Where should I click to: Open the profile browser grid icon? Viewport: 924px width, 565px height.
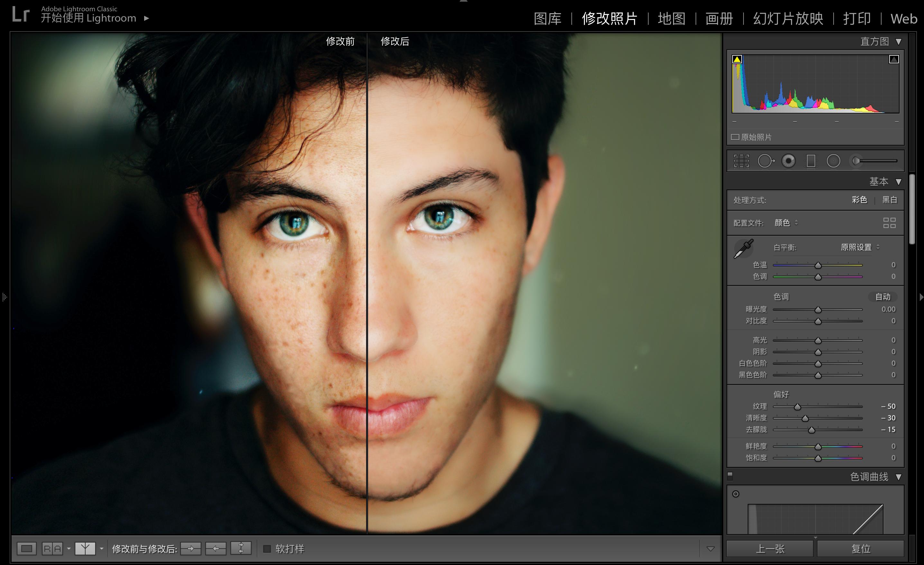(x=890, y=223)
